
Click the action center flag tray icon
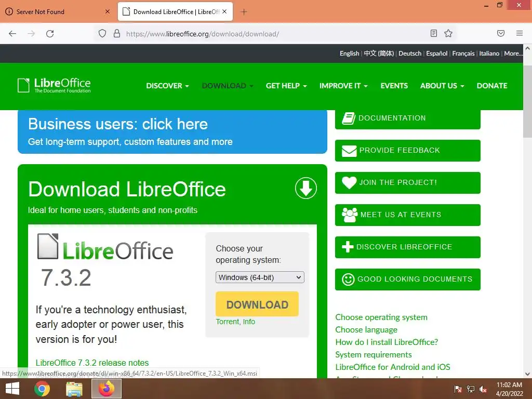(458, 389)
